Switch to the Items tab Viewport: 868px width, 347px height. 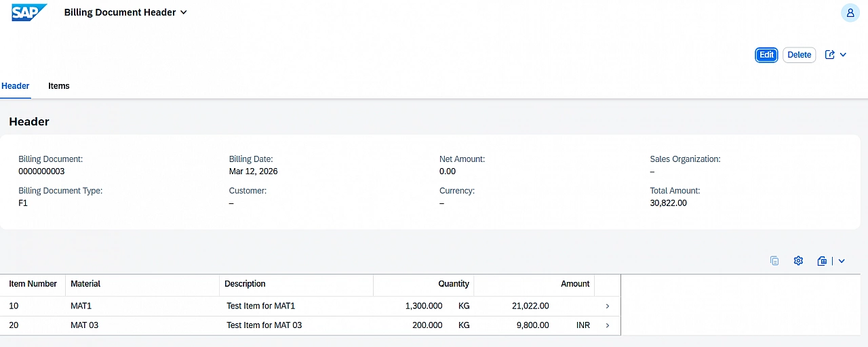tap(59, 86)
